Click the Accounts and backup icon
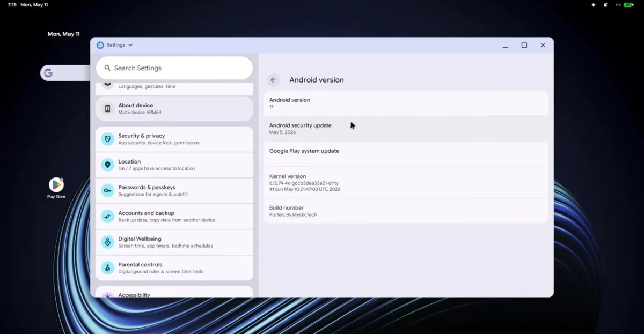Image resolution: width=644 pixels, height=334 pixels. [108, 216]
